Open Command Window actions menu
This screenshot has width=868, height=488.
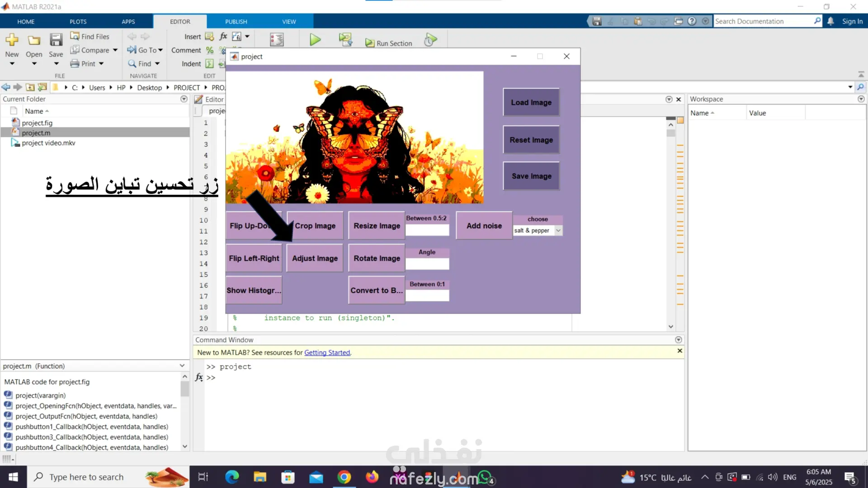(x=678, y=340)
